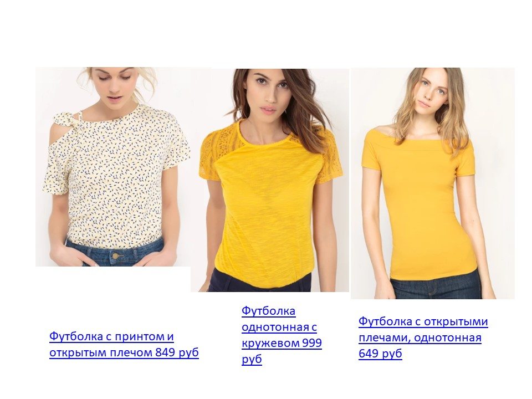This screenshot has width=532, height=399.
Task: Select the yellow lace-sleeve t-shirt photo
Action: tap(270, 180)
